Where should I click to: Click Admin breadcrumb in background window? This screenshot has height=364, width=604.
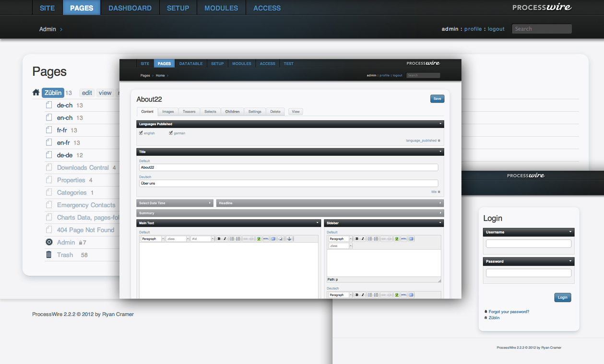coord(47,29)
